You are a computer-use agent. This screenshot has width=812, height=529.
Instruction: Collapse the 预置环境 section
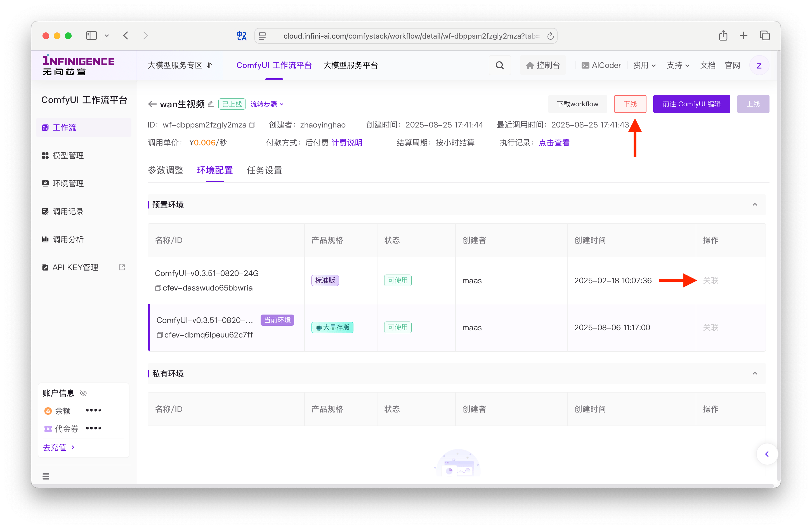pos(755,205)
